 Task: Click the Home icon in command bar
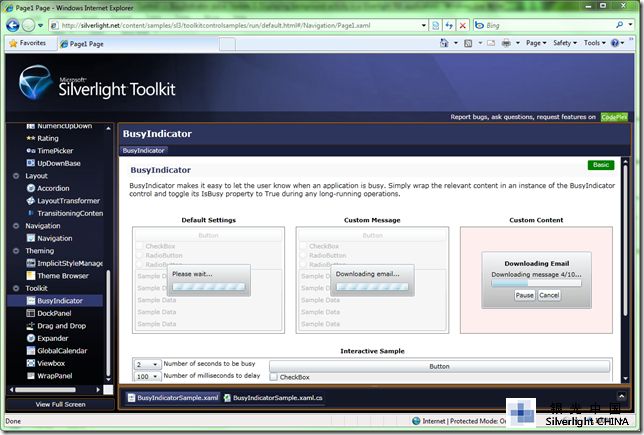tap(444, 43)
